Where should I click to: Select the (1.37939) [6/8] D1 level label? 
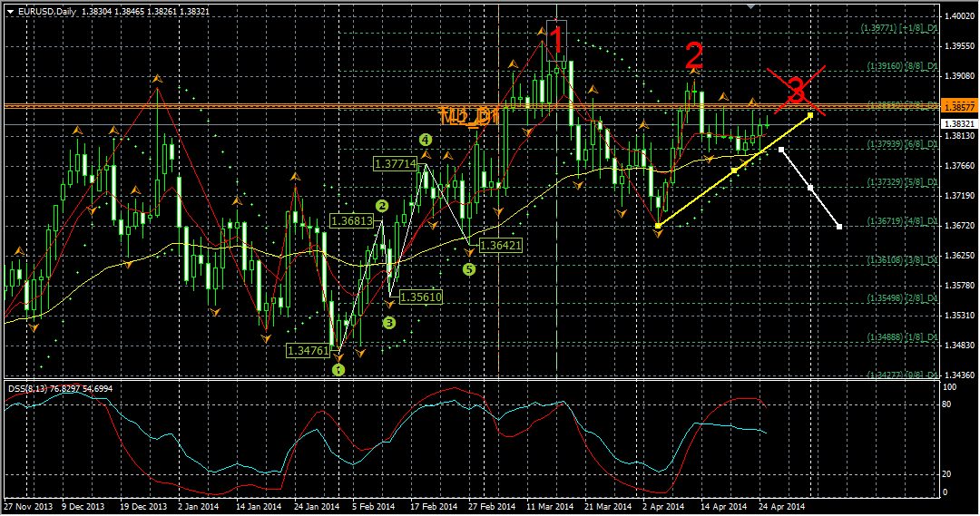[903, 143]
